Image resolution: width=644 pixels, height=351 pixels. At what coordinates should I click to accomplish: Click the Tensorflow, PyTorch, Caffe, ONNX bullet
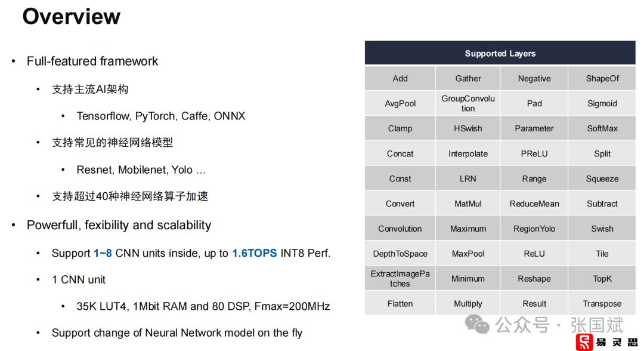161,116
